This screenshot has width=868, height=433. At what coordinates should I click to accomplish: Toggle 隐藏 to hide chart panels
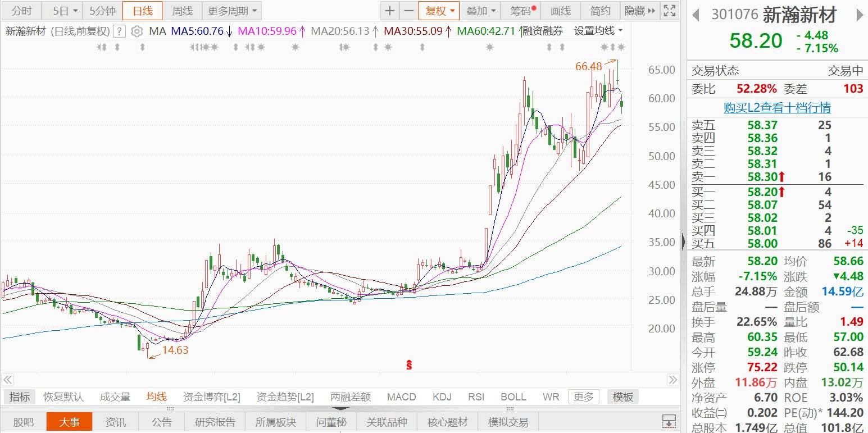click(x=635, y=11)
